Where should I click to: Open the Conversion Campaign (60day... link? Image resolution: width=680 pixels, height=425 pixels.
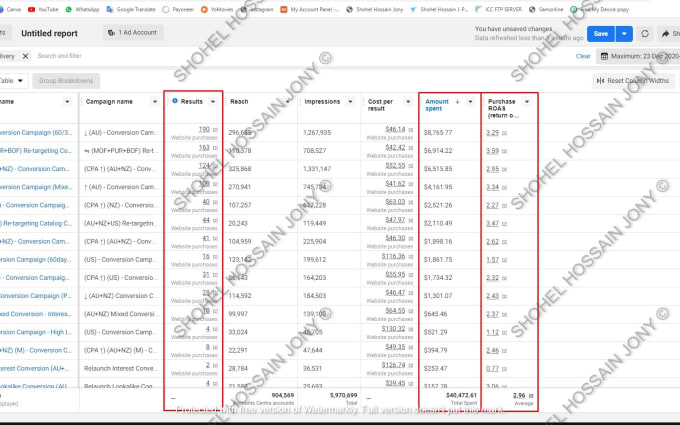tap(36, 260)
